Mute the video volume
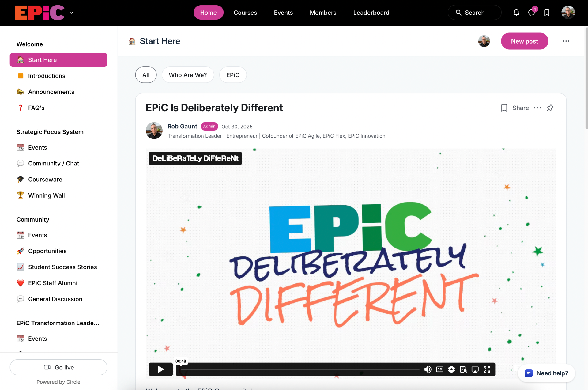This screenshot has width=588, height=390. coord(428,369)
